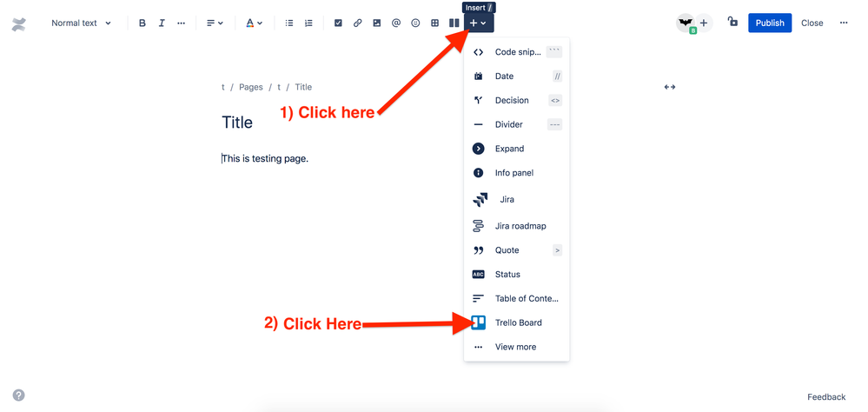Select Table of Contents menu item
Screen dimensions: 868x412
pos(516,298)
